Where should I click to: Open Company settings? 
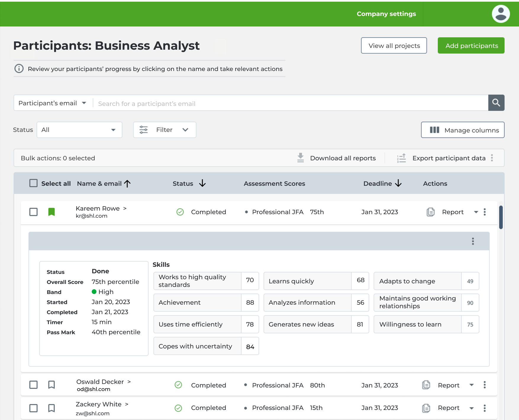point(386,14)
